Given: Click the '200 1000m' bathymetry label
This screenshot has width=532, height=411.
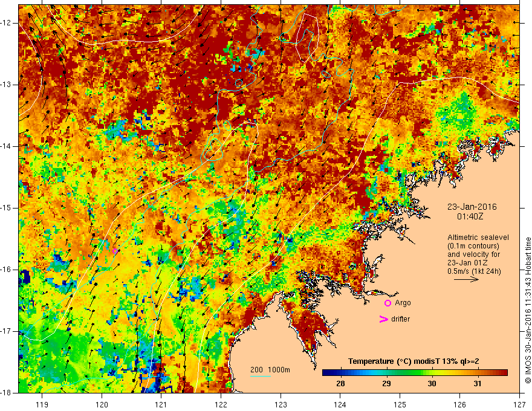Looking at the screenshot, I should coord(270,370).
